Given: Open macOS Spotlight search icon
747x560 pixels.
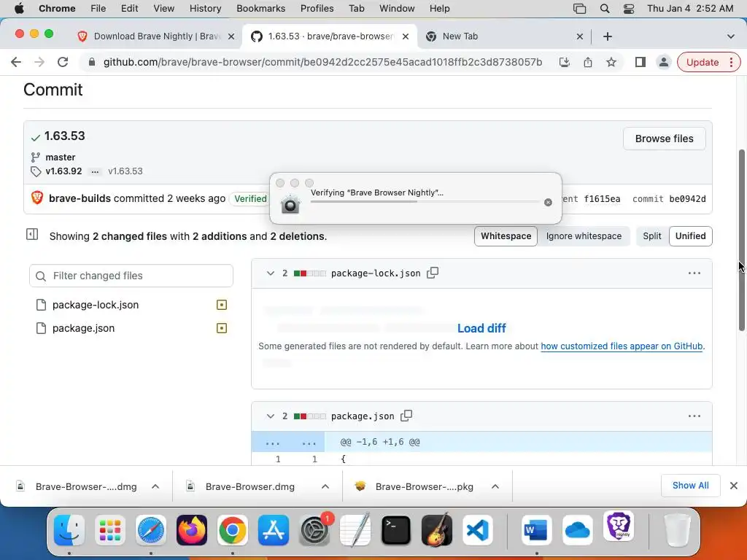Looking at the screenshot, I should pyautogui.click(x=605, y=9).
